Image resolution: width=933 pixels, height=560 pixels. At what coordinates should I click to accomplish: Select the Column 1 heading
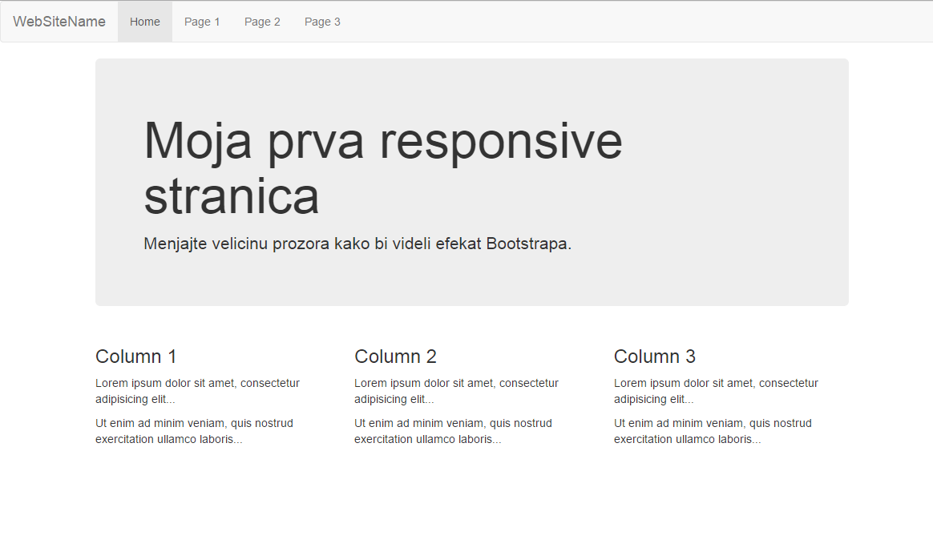(x=136, y=357)
